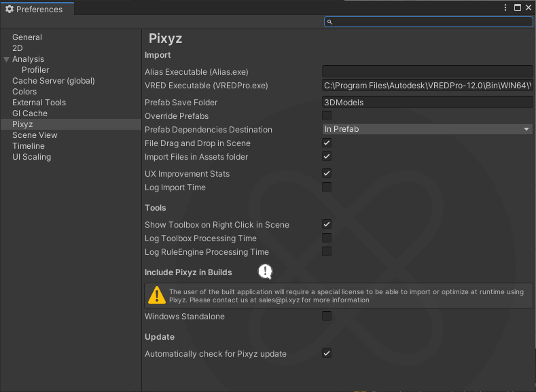The width and height of the screenshot is (536, 392).
Task: Click the search magnifier icon
Action: (x=329, y=22)
